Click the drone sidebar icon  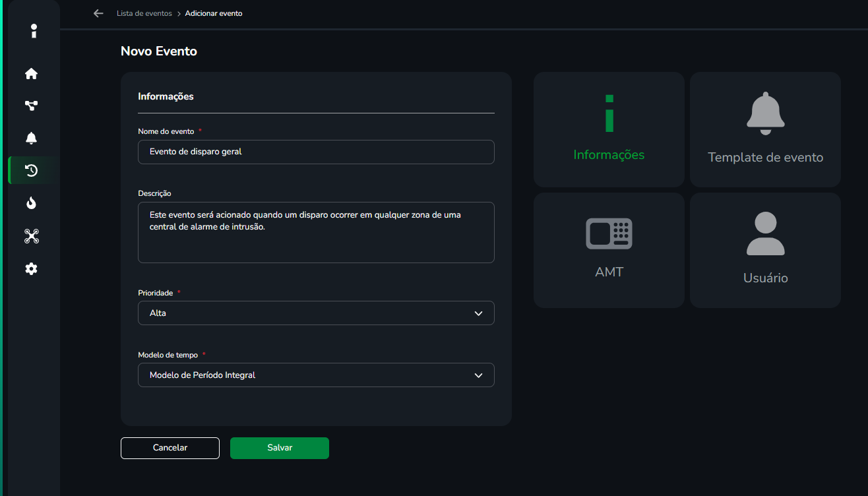pyautogui.click(x=31, y=236)
